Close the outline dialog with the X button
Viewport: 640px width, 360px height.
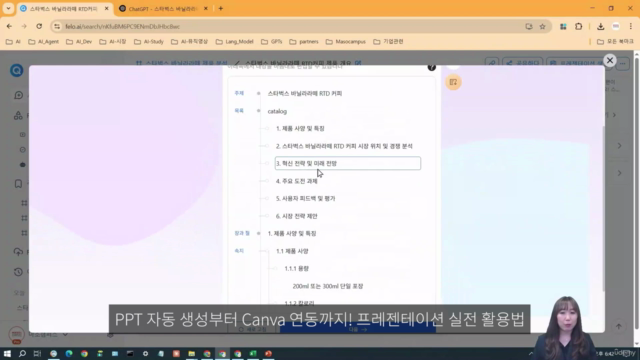[x=610, y=60]
